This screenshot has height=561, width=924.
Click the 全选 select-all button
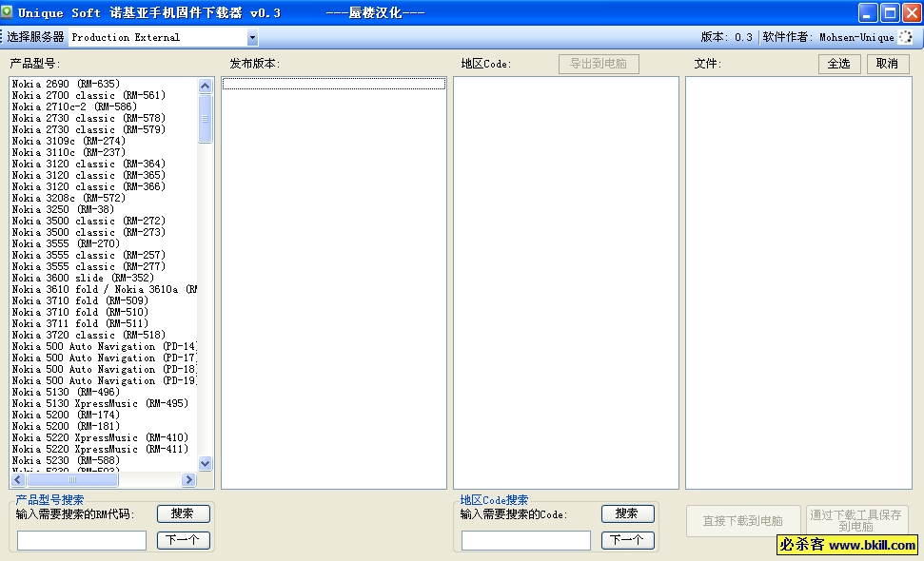pos(839,64)
